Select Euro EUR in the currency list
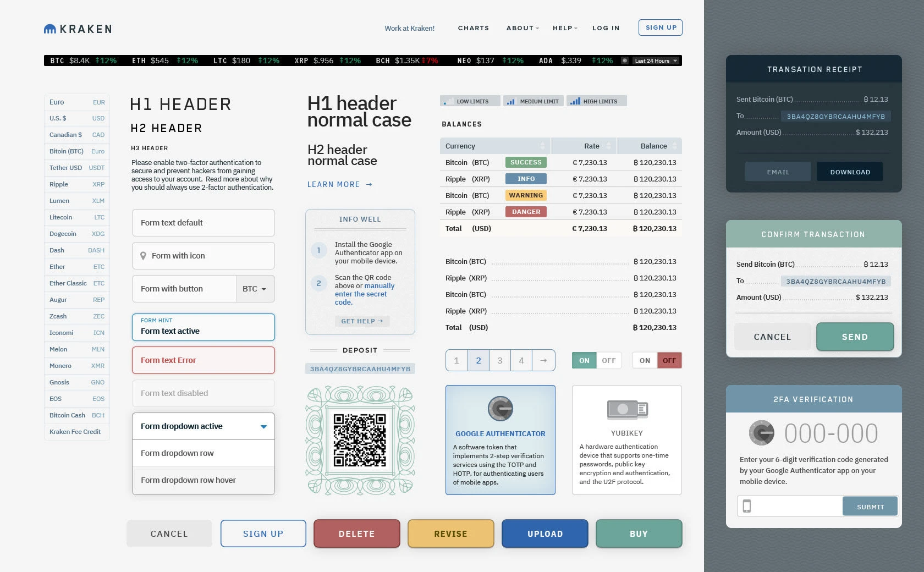This screenshot has height=572, width=924. pyautogui.click(x=77, y=102)
